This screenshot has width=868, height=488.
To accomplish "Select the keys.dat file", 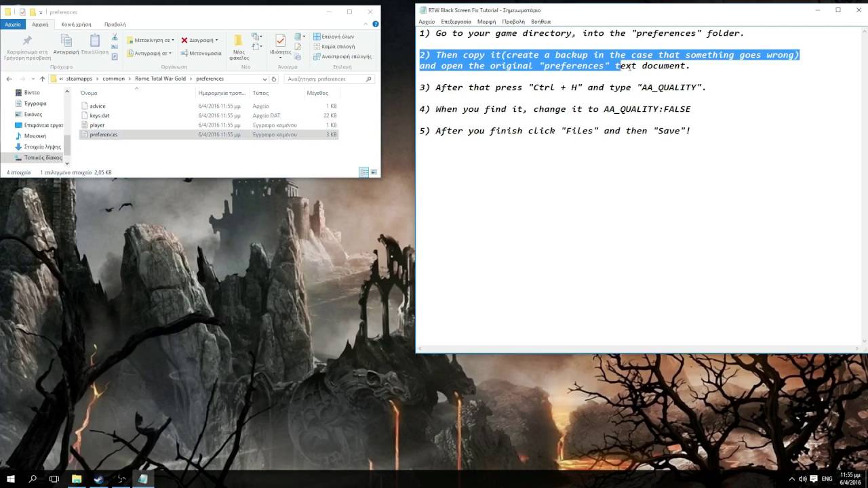I will [x=99, y=115].
